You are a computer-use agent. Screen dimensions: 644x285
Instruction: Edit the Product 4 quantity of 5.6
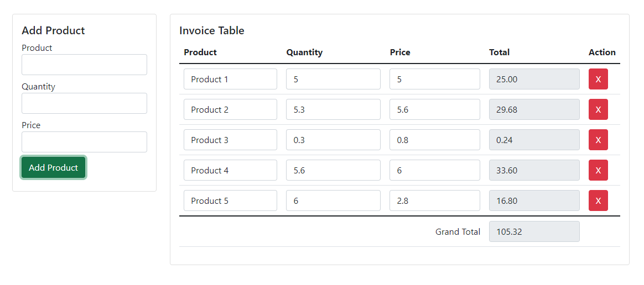point(333,170)
